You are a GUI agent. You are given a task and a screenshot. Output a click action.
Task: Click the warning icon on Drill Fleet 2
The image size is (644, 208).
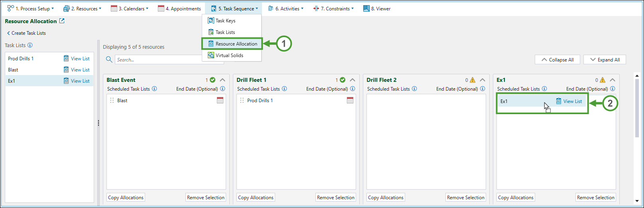[x=473, y=80]
